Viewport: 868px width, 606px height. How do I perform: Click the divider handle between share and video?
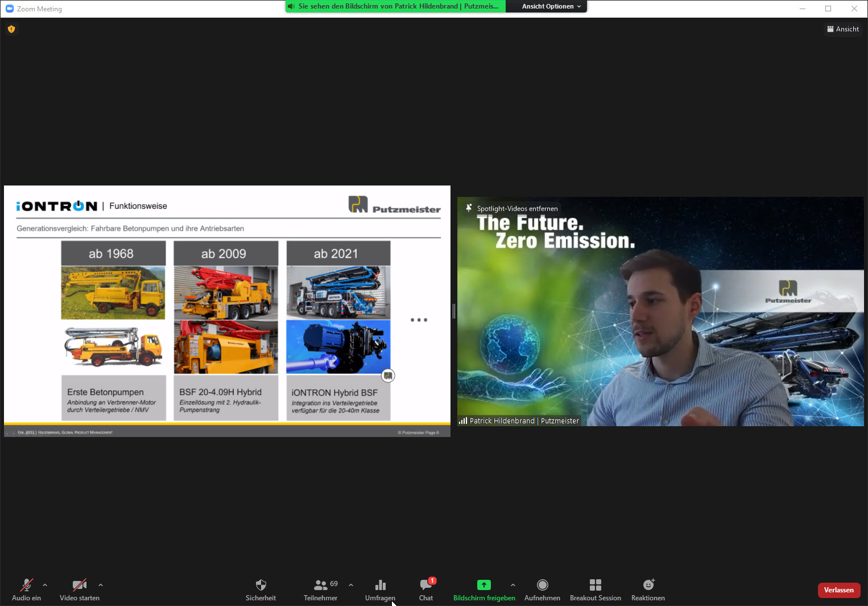(454, 311)
